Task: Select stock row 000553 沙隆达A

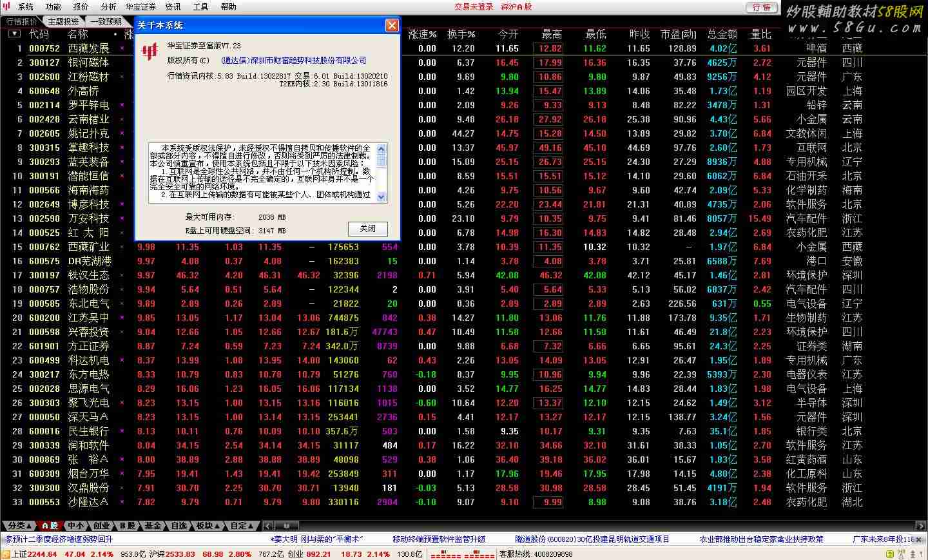Action: 464,502
